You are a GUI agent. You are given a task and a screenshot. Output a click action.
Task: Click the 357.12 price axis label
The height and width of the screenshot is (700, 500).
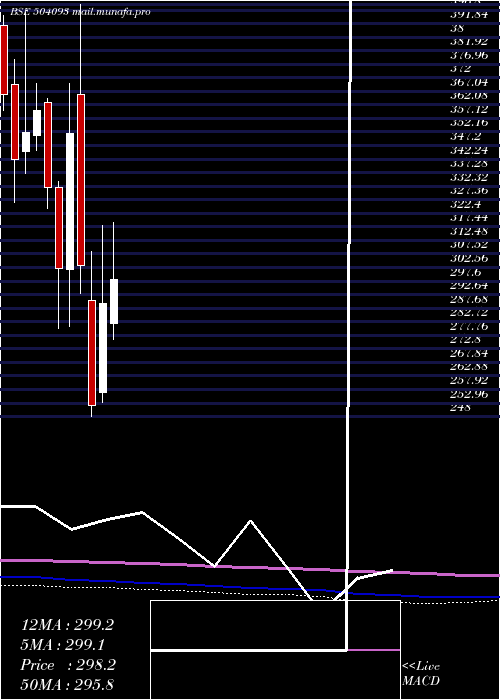tap(469, 109)
